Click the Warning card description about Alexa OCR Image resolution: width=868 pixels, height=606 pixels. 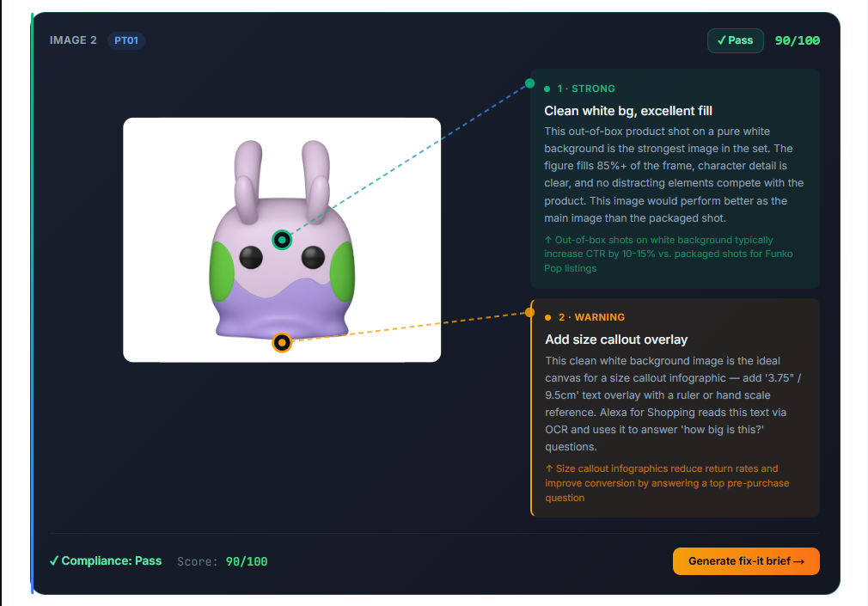pos(673,404)
